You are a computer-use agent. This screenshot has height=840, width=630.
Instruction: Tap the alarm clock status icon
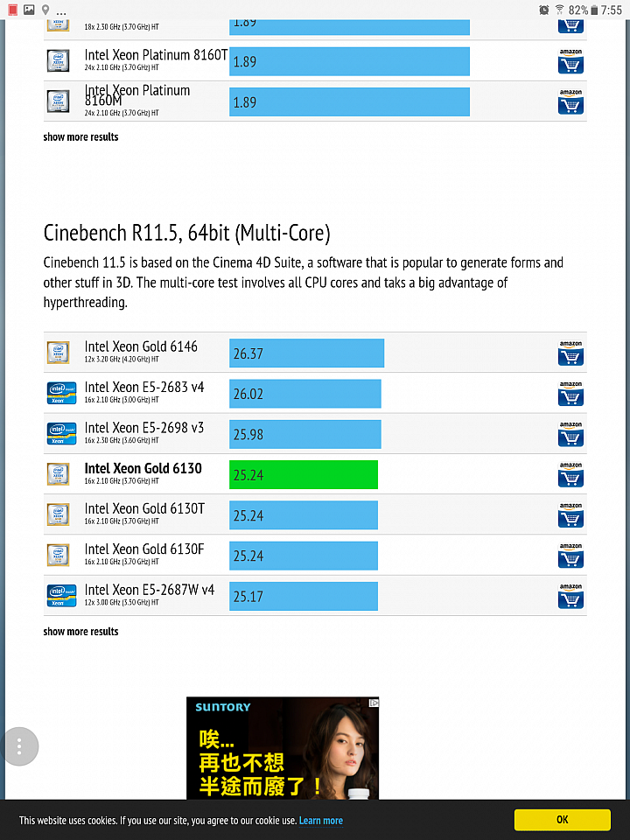click(543, 10)
